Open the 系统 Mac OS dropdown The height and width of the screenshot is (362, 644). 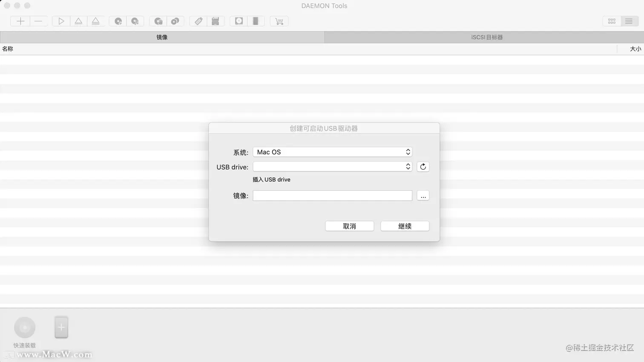point(332,152)
